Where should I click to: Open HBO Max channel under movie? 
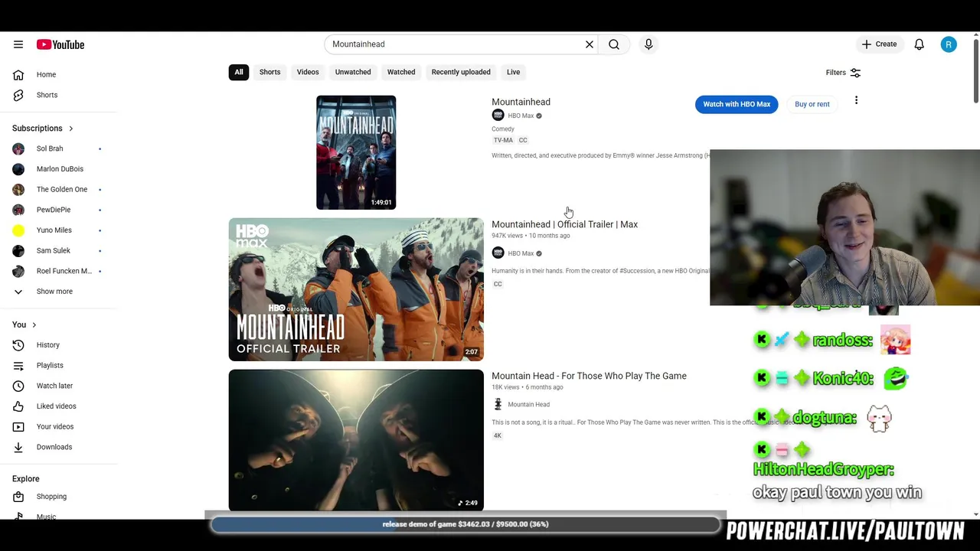click(x=521, y=116)
